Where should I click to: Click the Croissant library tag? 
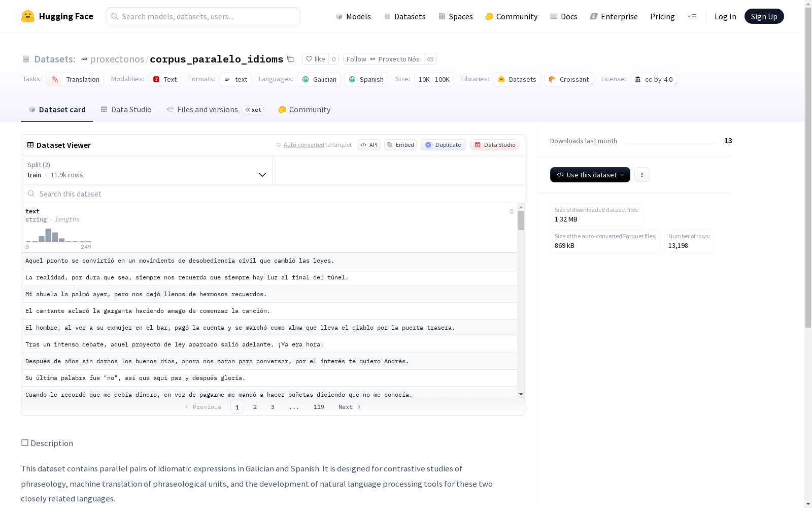click(569, 79)
